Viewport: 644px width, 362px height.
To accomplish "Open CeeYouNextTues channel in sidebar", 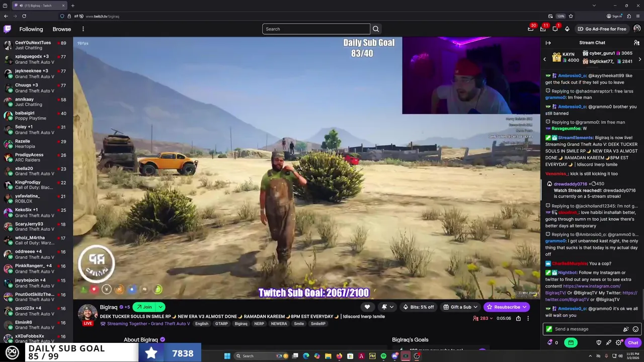I will click(35, 46).
